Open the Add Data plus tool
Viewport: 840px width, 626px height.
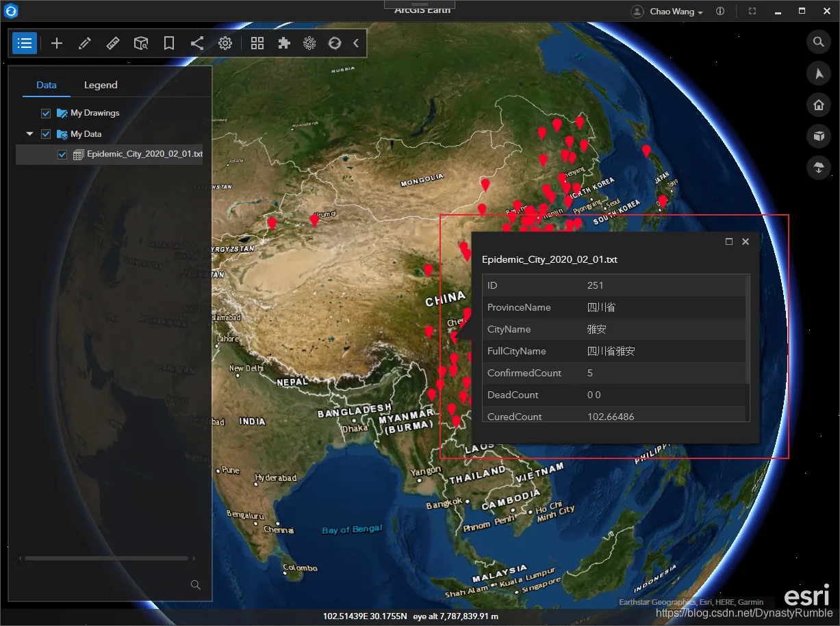pos(57,43)
